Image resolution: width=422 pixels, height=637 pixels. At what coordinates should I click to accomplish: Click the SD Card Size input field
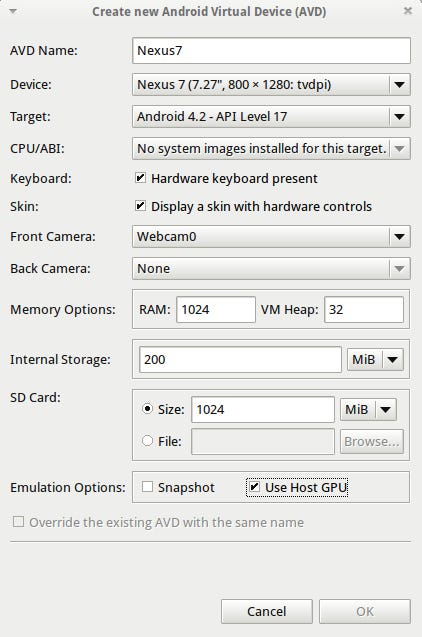263,410
